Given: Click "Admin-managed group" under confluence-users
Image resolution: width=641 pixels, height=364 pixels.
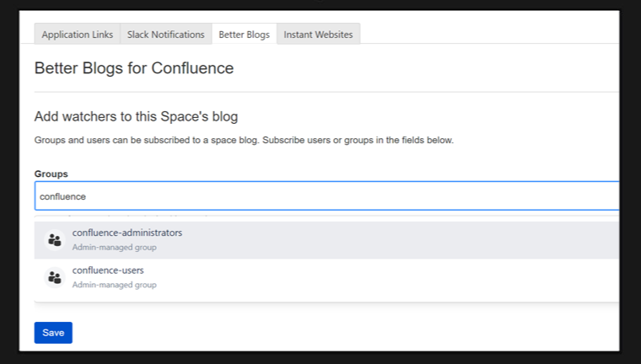Looking at the screenshot, I should [114, 285].
